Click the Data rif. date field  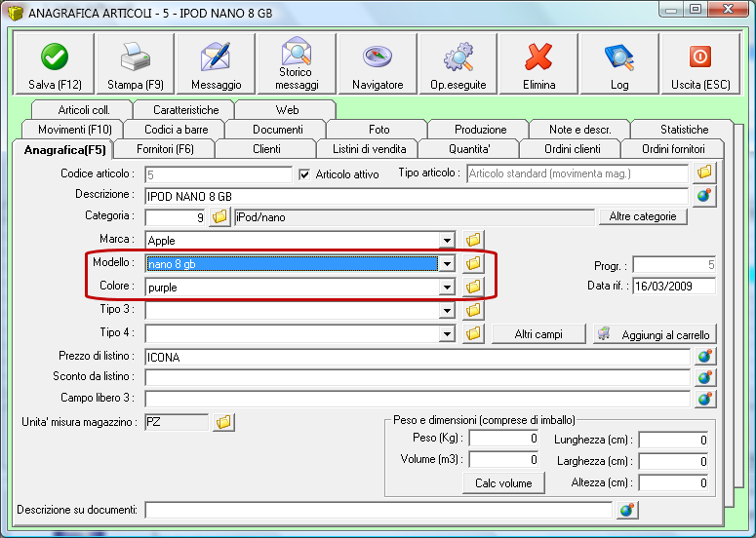674,287
